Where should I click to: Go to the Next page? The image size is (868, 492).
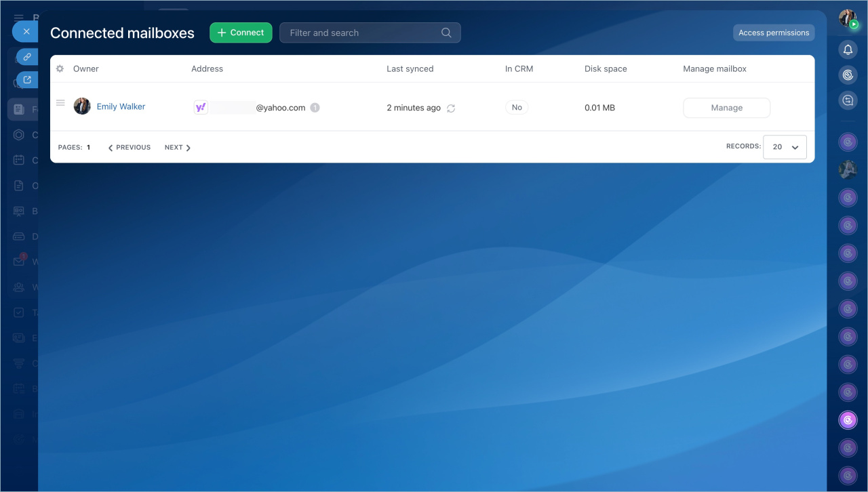tap(178, 148)
